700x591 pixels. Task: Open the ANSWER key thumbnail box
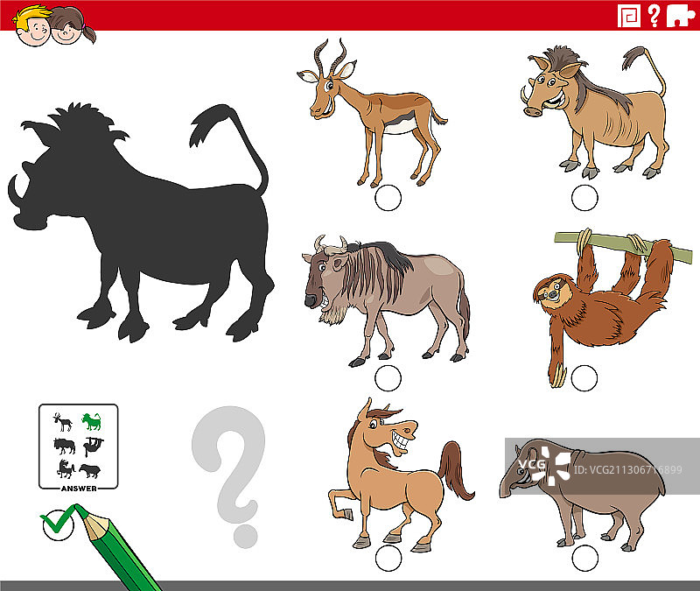click(x=78, y=447)
